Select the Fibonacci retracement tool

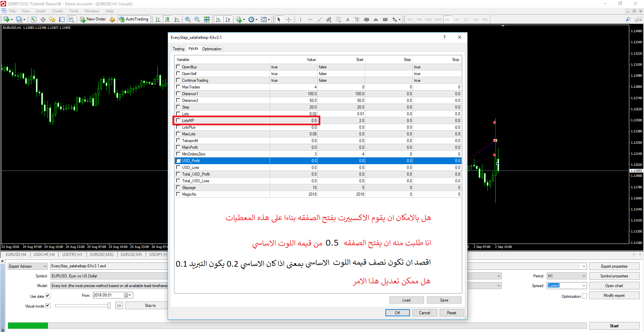point(338,19)
